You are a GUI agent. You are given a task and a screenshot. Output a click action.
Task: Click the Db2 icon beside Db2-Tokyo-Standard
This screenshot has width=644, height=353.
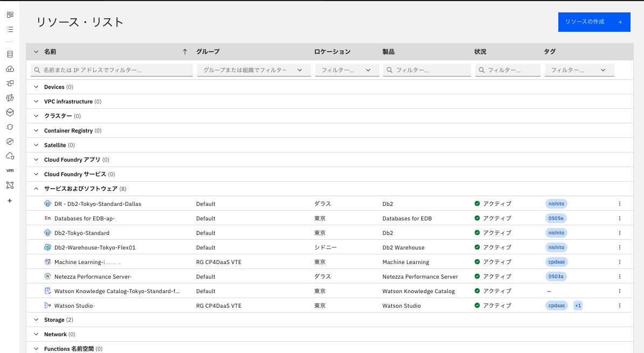tap(47, 233)
